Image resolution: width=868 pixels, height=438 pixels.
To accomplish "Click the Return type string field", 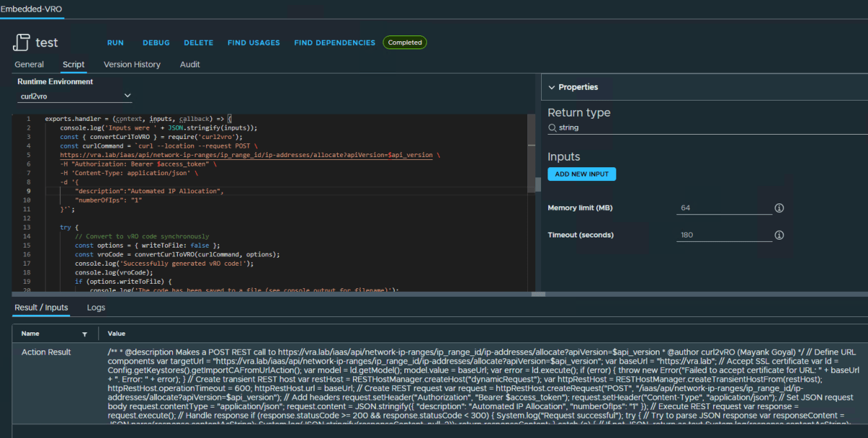I will [707, 127].
